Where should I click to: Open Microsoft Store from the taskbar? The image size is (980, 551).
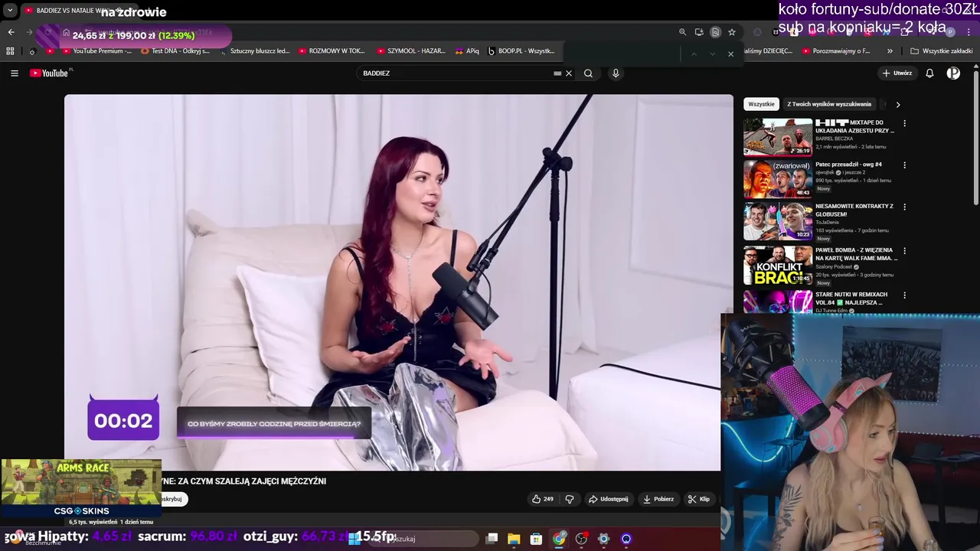point(537,539)
